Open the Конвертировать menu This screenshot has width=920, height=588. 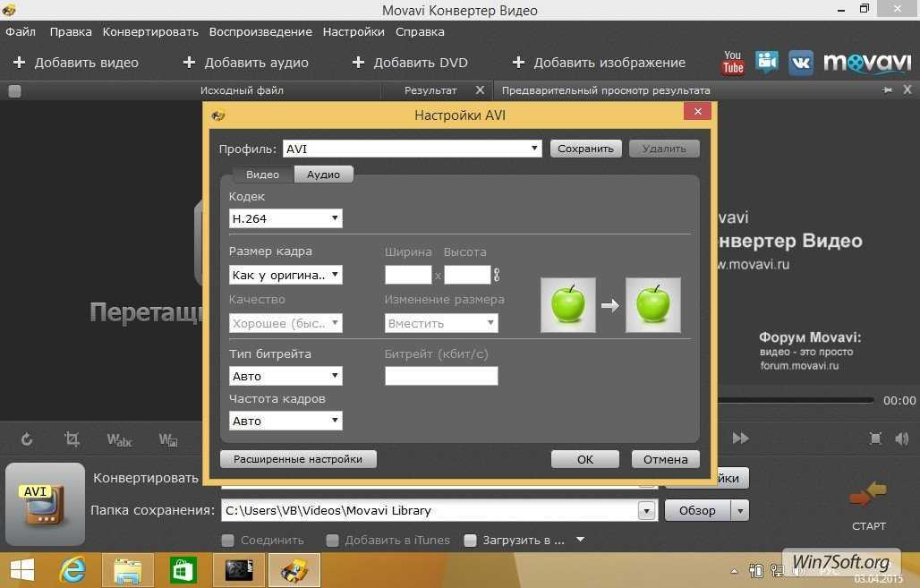pyautogui.click(x=150, y=31)
